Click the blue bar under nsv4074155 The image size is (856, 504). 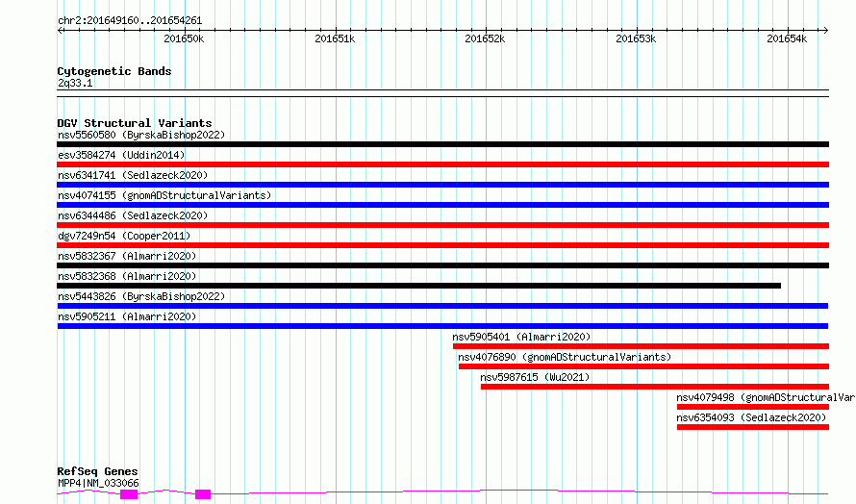click(442, 205)
